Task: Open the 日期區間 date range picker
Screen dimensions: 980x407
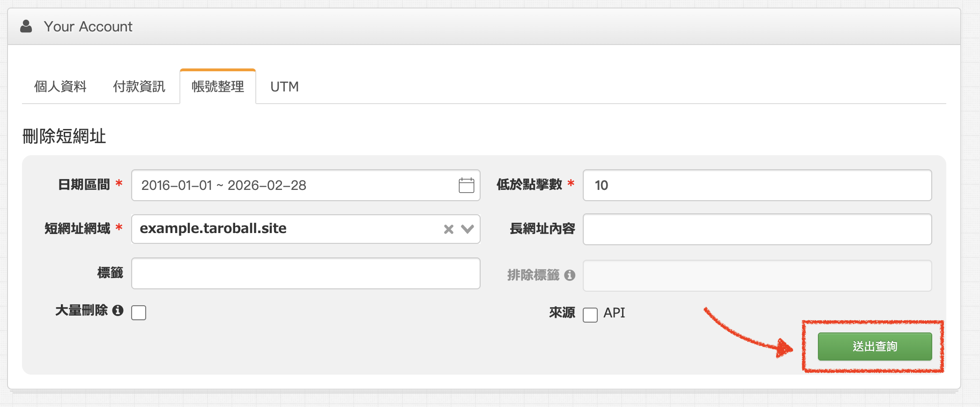Action: [295, 185]
